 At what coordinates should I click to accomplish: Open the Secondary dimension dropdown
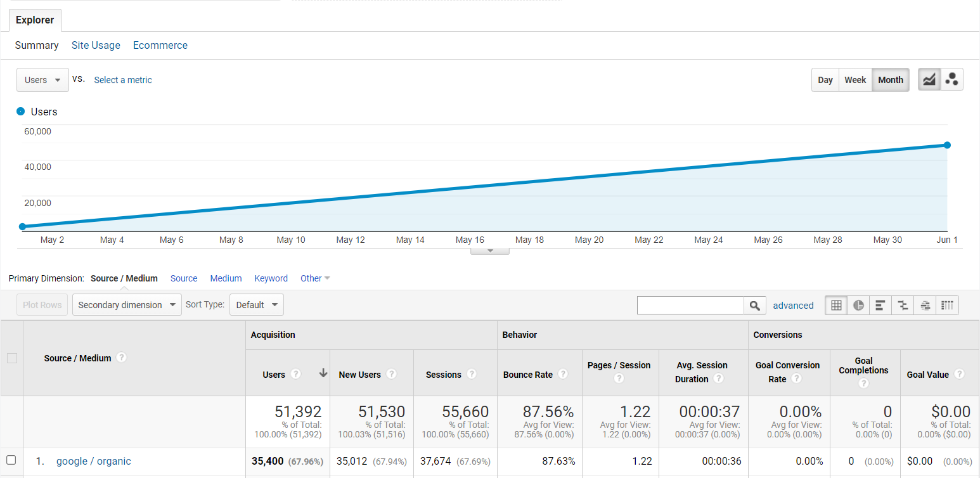tap(127, 305)
